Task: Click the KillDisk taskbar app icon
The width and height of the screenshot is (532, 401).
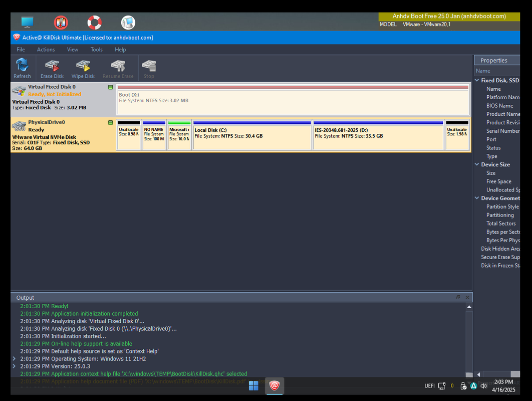Action: tap(274, 386)
